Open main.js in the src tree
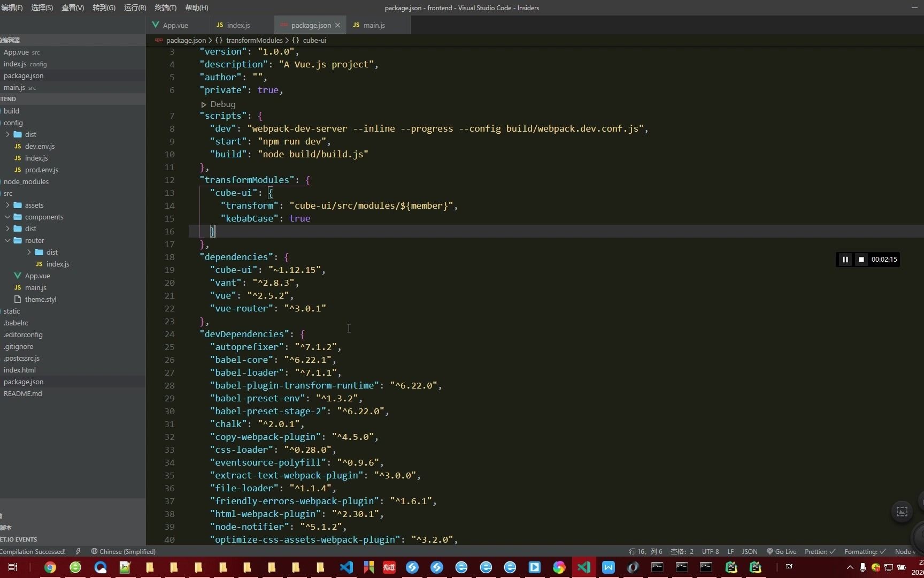Image resolution: width=924 pixels, height=578 pixels. [35, 287]
